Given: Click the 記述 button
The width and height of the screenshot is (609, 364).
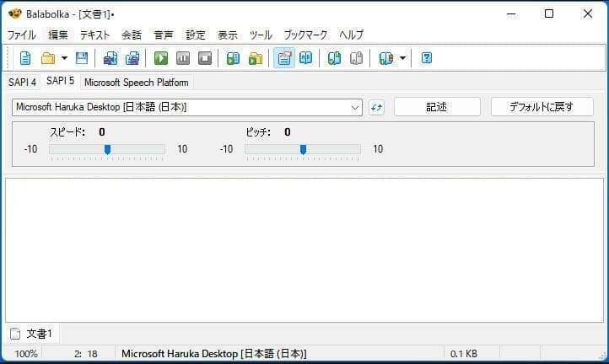Looking at the screenshot, I should pyautogui.click(x=437, y=107).
